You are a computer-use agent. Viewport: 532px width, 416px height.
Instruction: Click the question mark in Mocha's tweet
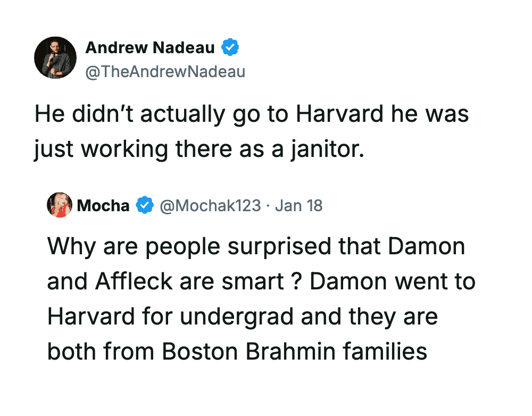click(x=297, y=281)
